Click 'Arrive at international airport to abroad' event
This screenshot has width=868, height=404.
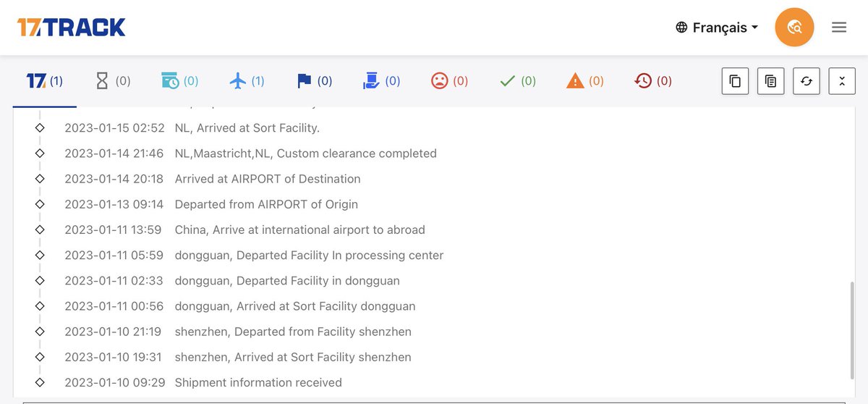point(300,230)
